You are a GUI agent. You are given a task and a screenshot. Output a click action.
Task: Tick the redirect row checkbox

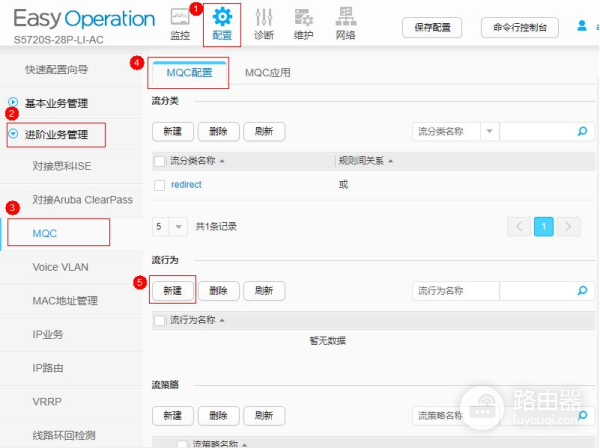pos(160,185)
